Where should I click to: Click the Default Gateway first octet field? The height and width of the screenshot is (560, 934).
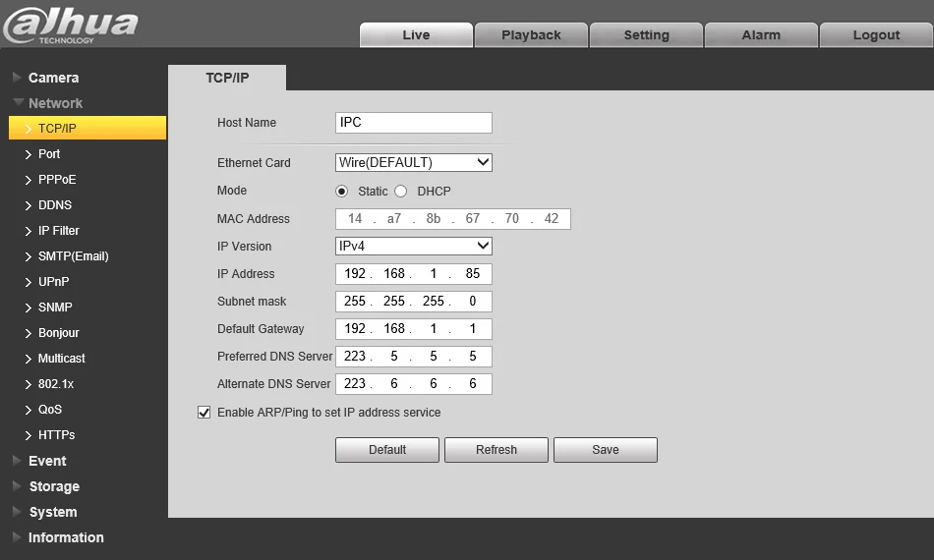[354, 328]
